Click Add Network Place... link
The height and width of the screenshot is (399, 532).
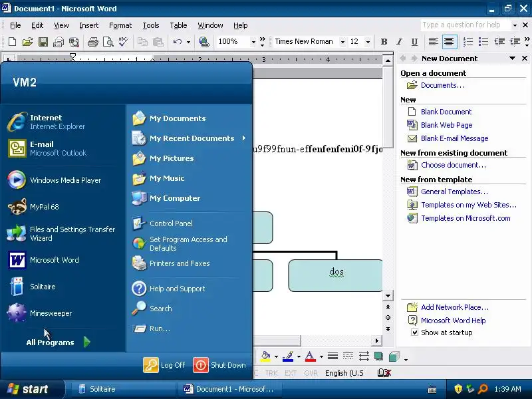coord(455,307)
